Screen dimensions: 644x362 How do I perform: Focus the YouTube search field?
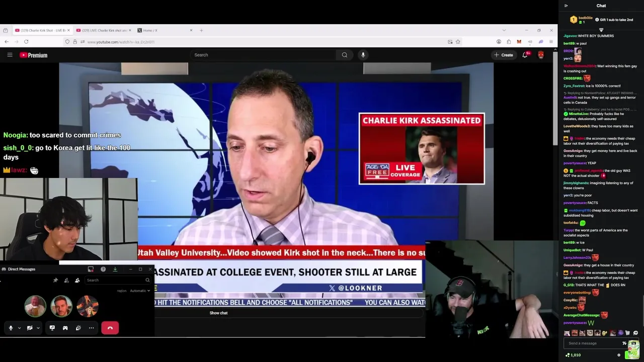point(264,55)
